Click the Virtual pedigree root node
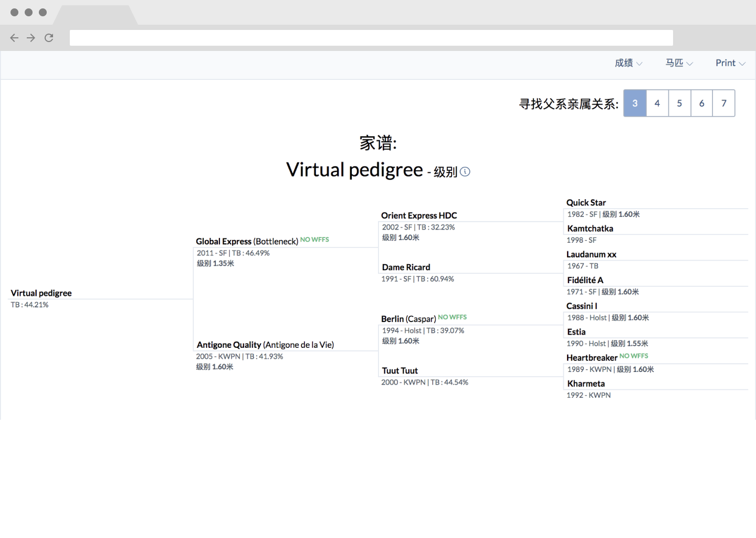The height and width of the screenshot is (538, 756). [41, 293]
